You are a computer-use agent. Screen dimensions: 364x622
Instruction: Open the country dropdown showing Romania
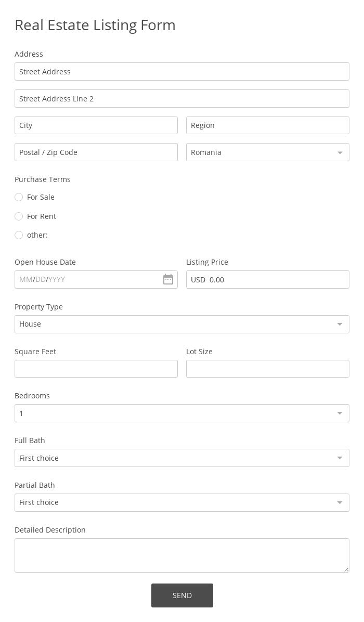(x=267, y=152)
